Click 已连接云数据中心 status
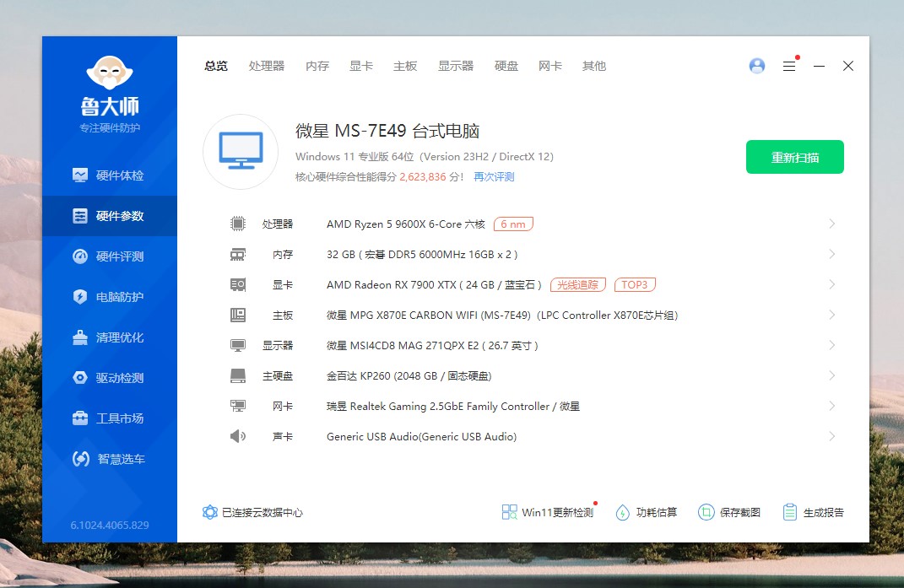The image size is (904, 588). pyautogui.click(x=252, y=512)
